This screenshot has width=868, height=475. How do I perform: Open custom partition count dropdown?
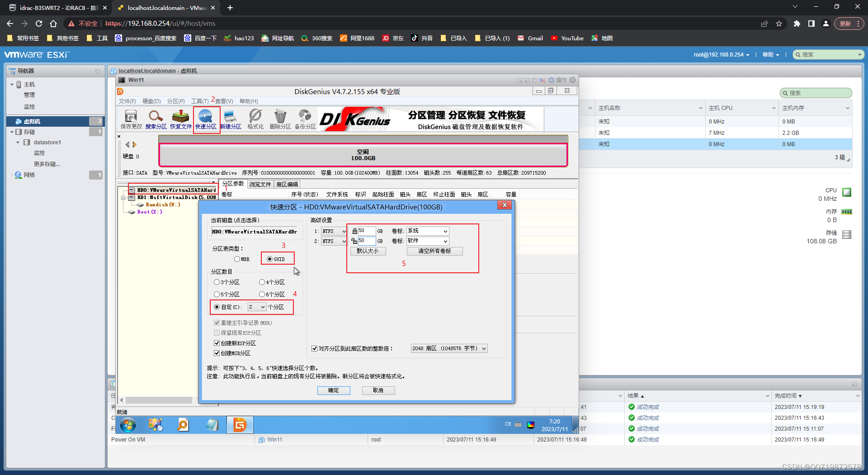(257, 307)
